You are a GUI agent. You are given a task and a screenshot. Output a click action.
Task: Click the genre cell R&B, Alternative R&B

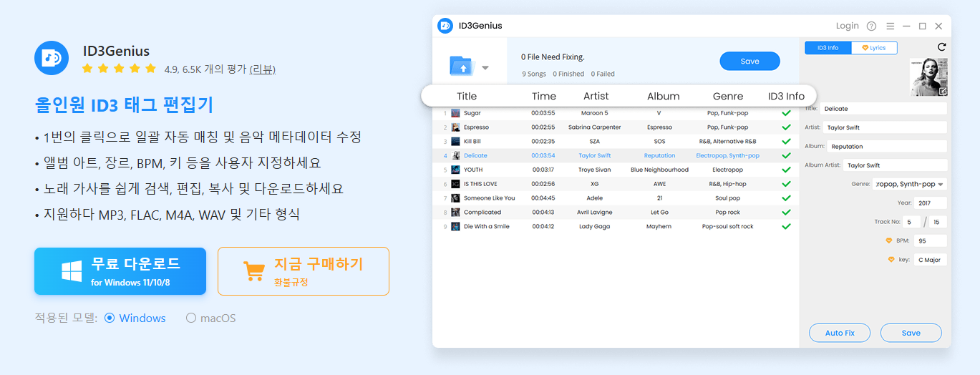coord(727,142)
